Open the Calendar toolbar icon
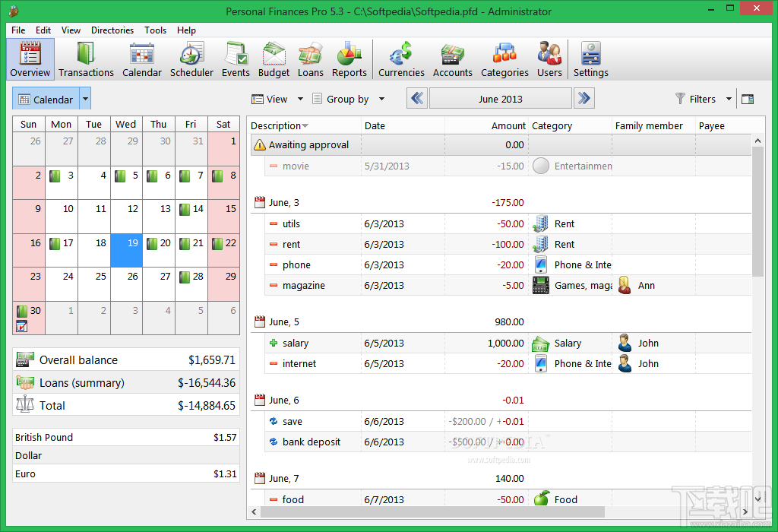This screenshot has width=778, height=532. (142, 59)
